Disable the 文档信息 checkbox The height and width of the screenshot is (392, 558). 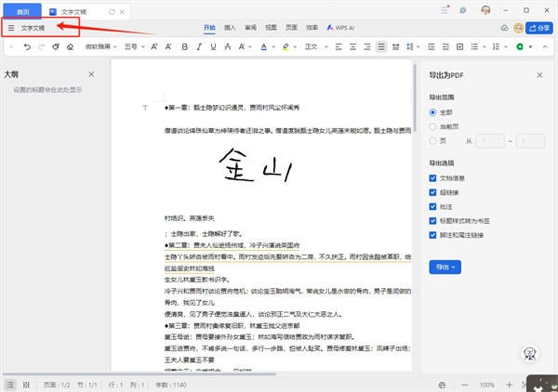433,177
